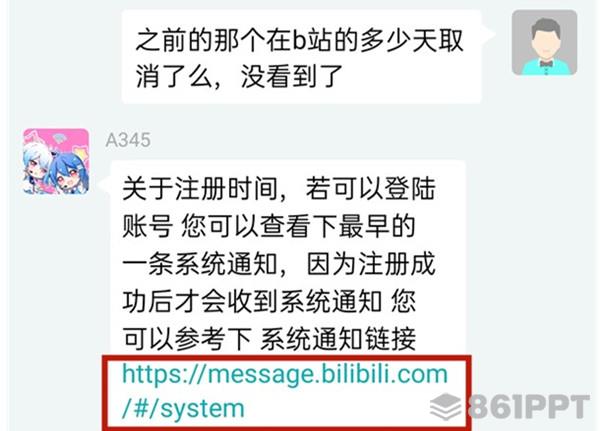
Task: Click the bow tie on the user avatar
Action: point(546,63)
